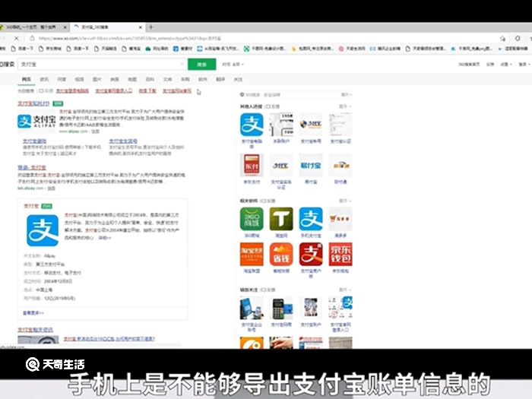
Task: Click the browser address bar URL
Action: tap(130, 38)
